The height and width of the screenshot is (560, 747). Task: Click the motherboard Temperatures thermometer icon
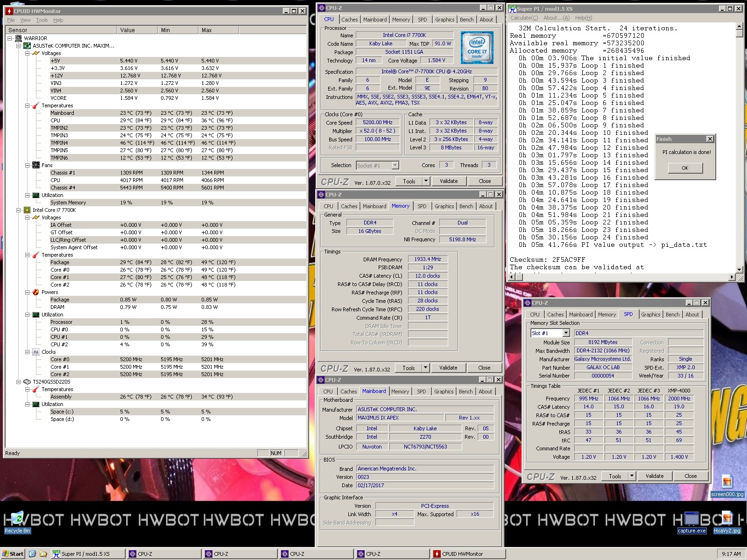[x=36, y=105]
